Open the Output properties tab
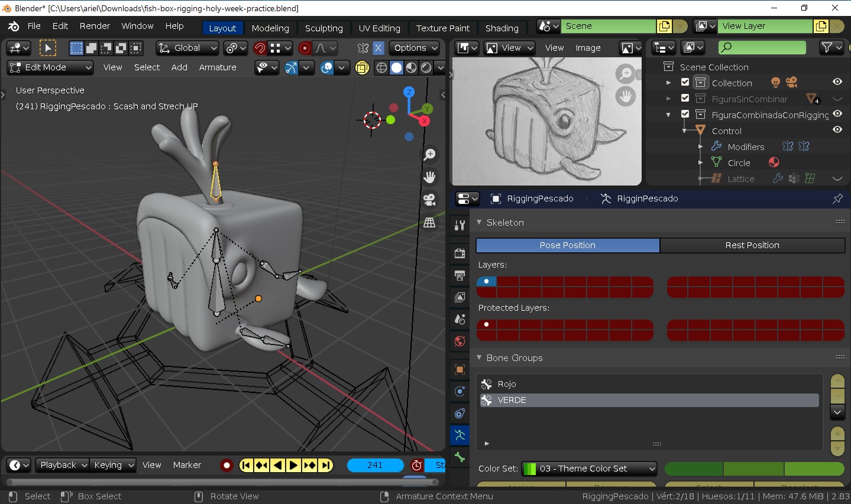This screenshot has width=851, height=504. click(x=460, y=276)
